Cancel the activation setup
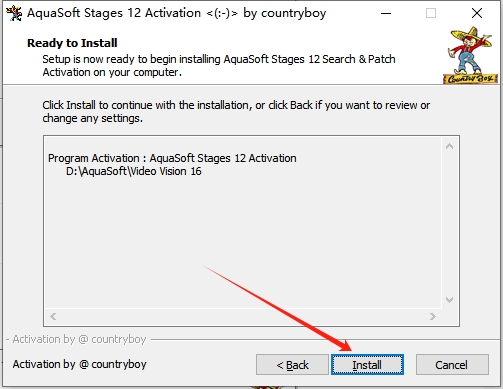The height and width of the screenshot is (389, 503). click(452, 365)
